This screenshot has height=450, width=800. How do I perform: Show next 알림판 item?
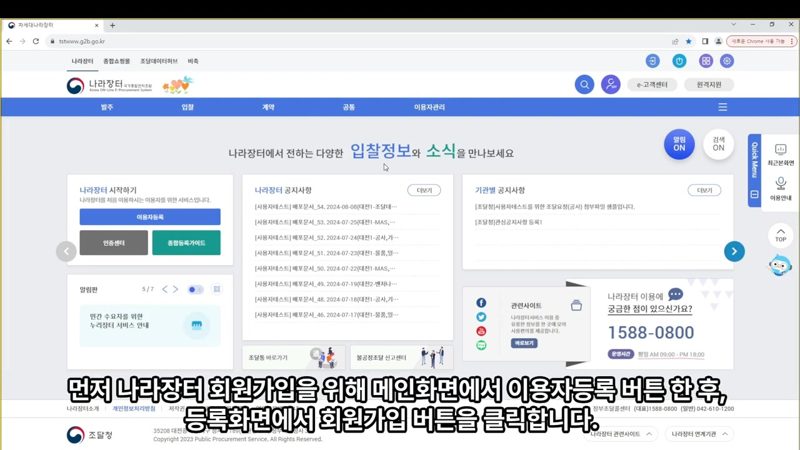(176, 289)
